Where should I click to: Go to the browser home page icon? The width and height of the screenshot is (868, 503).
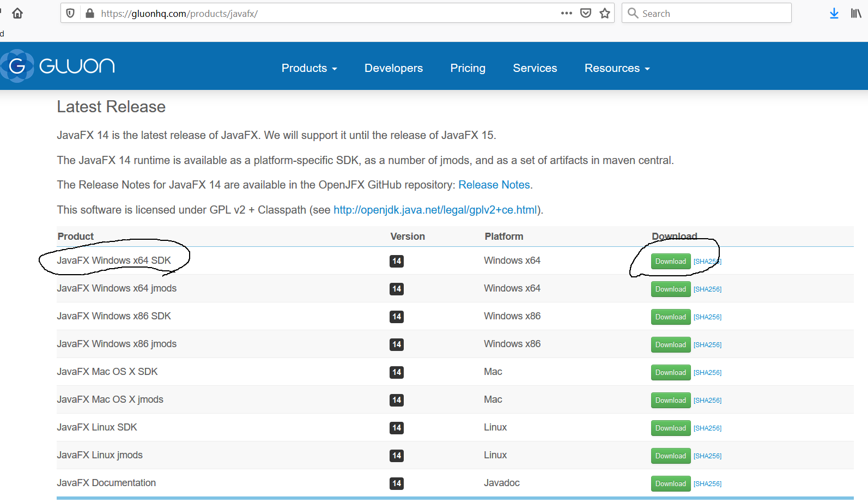pos(17,13)
